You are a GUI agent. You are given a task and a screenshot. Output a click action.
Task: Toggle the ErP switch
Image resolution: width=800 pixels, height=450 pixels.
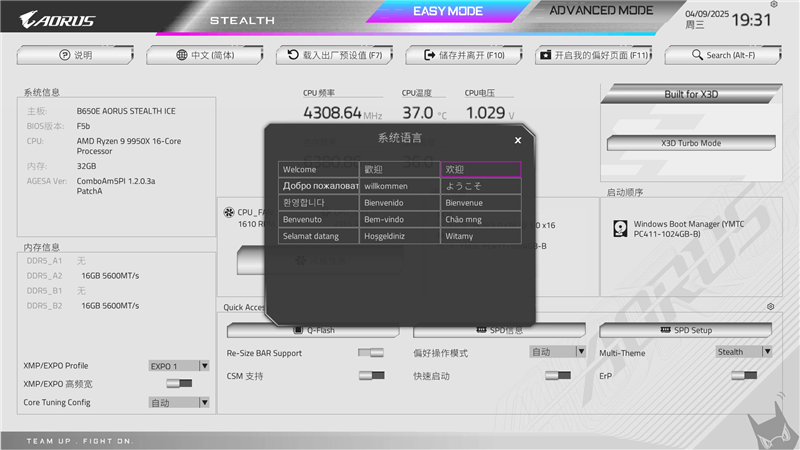pos(744,376)
